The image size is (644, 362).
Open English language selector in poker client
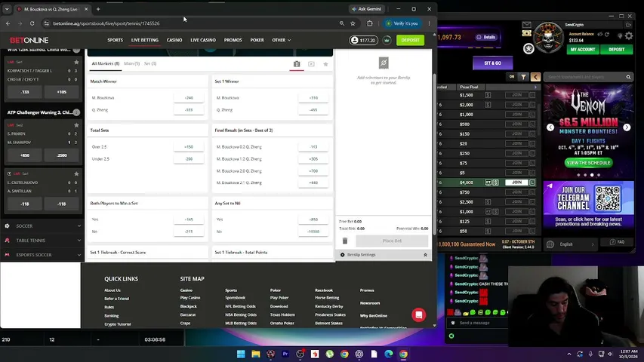[572, 244]
